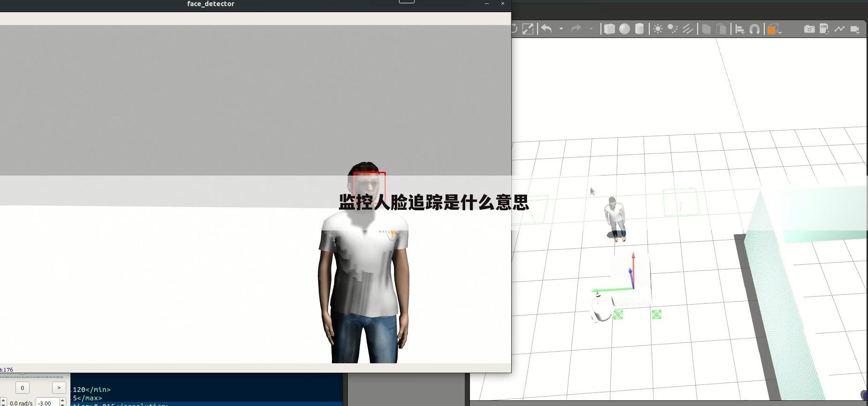Screen dimensions: 868x406
Task: Increase the -3.00 spinbox with up arrow
Action: coord(62,400)
